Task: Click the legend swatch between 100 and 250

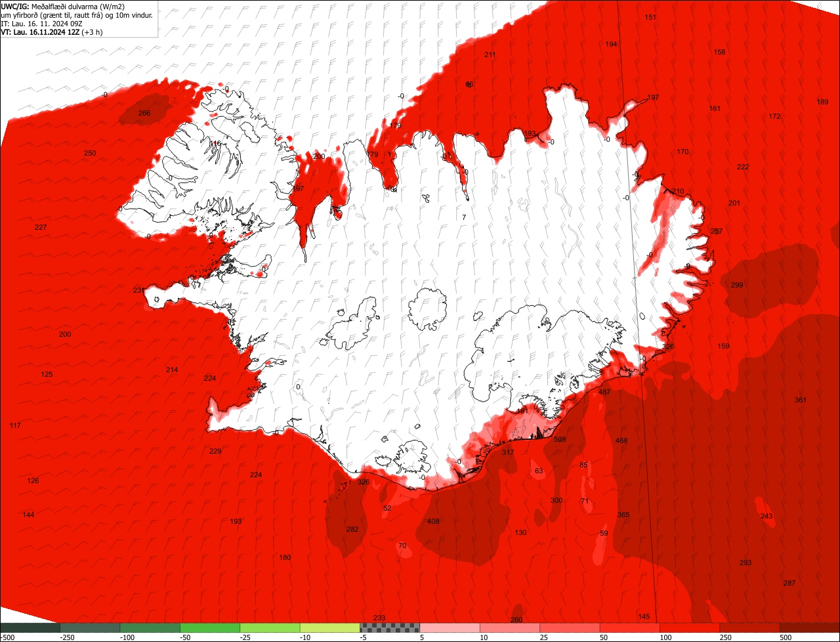Action: [x=690, y=628]
